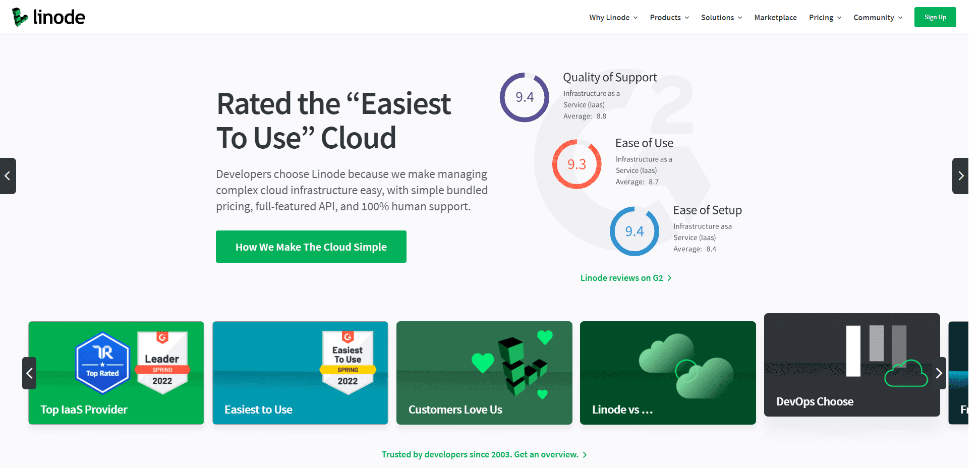Slide card carousel left with arrow
This screenshot has width=980, height=468.
pos(29,373)
